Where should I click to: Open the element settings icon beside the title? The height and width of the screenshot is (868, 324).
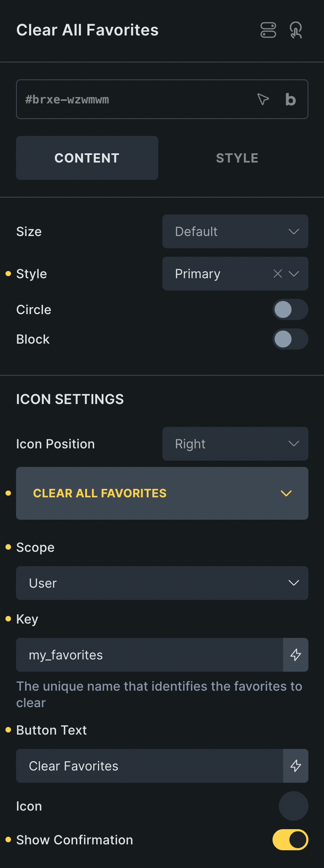[x=268, y=30]
